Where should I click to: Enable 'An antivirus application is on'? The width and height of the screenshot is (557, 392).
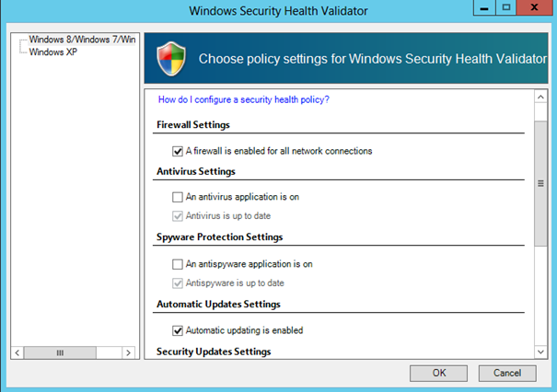[x=178, y=197]
